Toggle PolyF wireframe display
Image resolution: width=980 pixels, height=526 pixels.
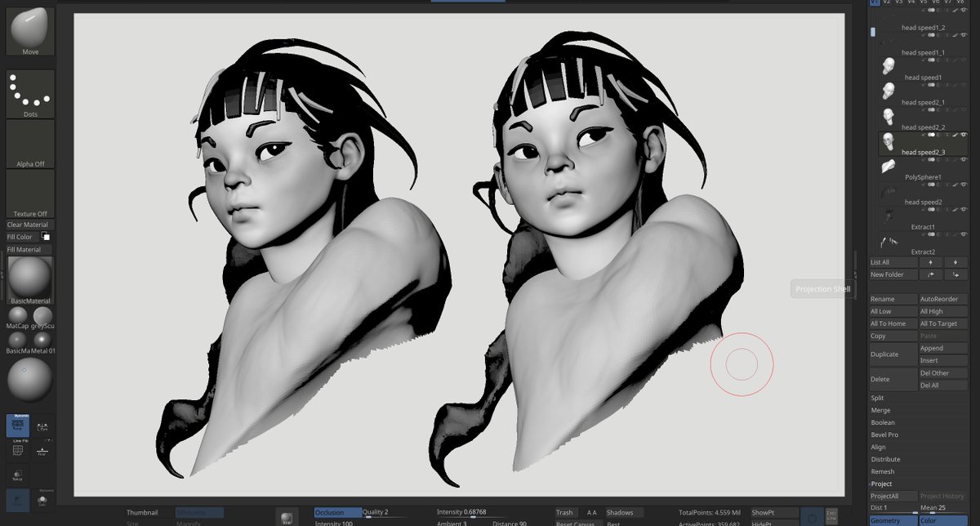[x=18, y=449]
